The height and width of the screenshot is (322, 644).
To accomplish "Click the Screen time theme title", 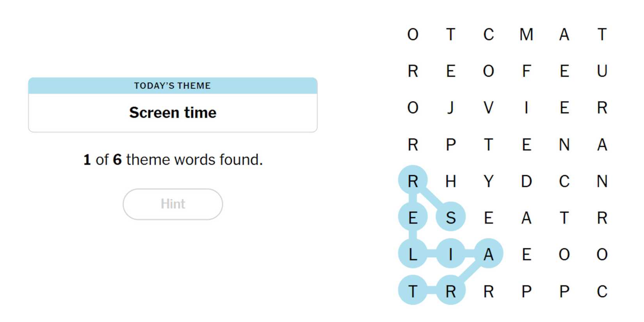I will tap(173, 113).
